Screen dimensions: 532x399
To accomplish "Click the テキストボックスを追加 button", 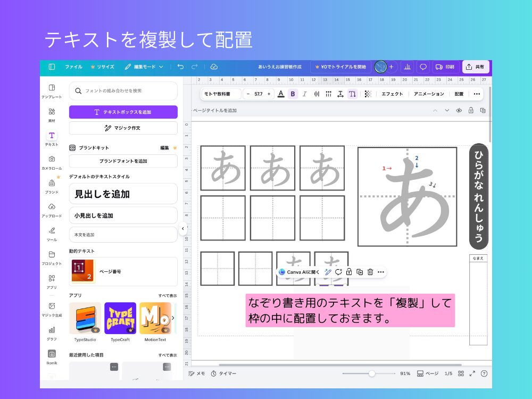I will coord(123,112).
